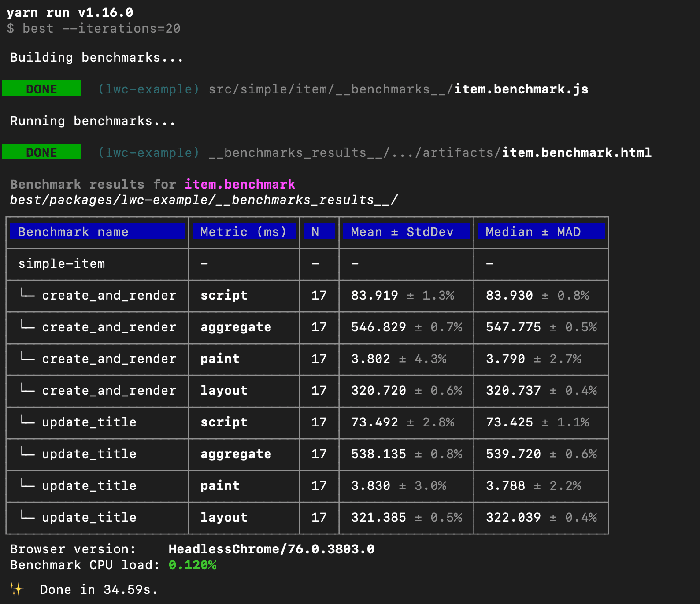Click 'Running benchmarks...' line
Screen dimensions: 700x604
93,121
